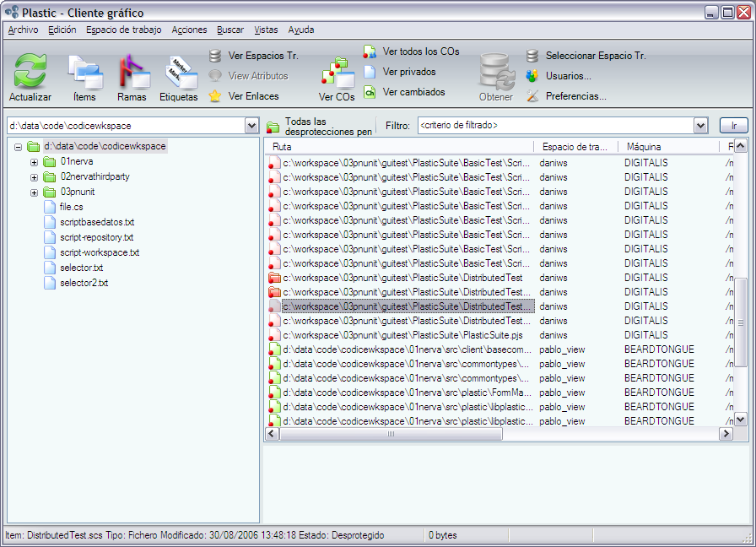Sort by the Máquina column header
This screenshot has height=547, width=756.
coord(669,147)
